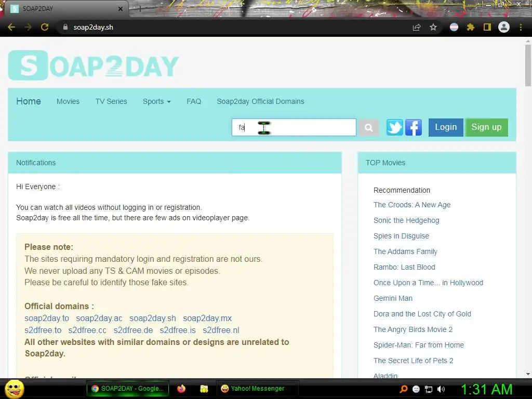Open the soap2day.ac domain link
This screenshot has width=532, height=399.
[99, 318]
